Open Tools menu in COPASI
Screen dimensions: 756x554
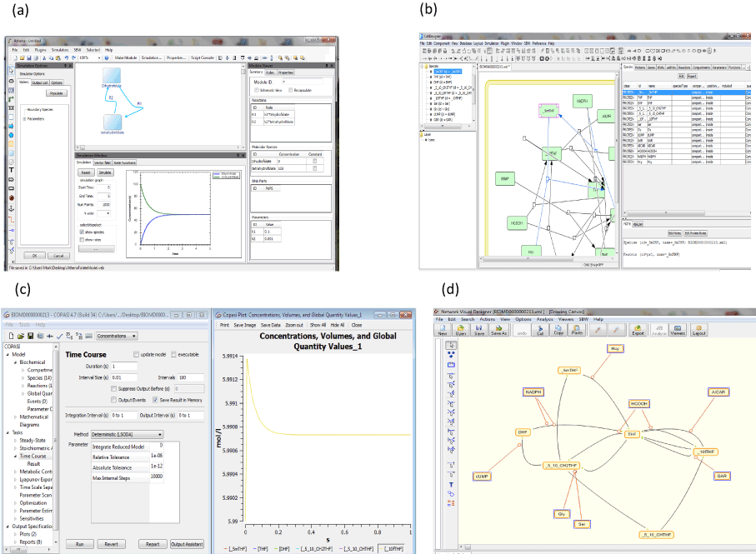24,325
